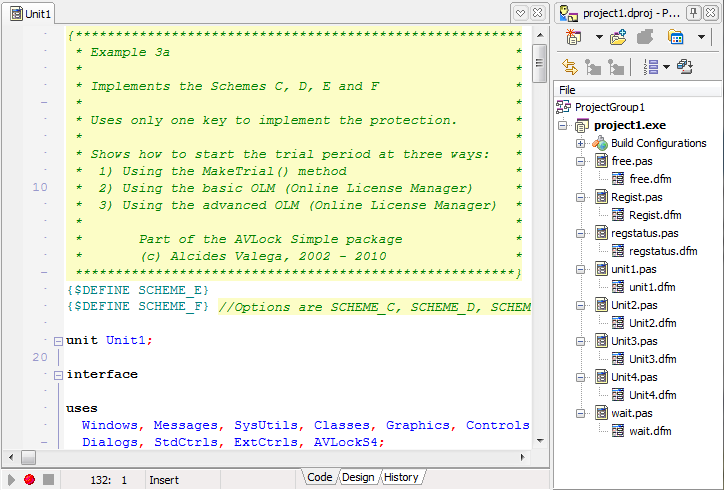Pin the Project Manager panel
Image resolution: width=724 pixels, height=490 pixels.
692,12
